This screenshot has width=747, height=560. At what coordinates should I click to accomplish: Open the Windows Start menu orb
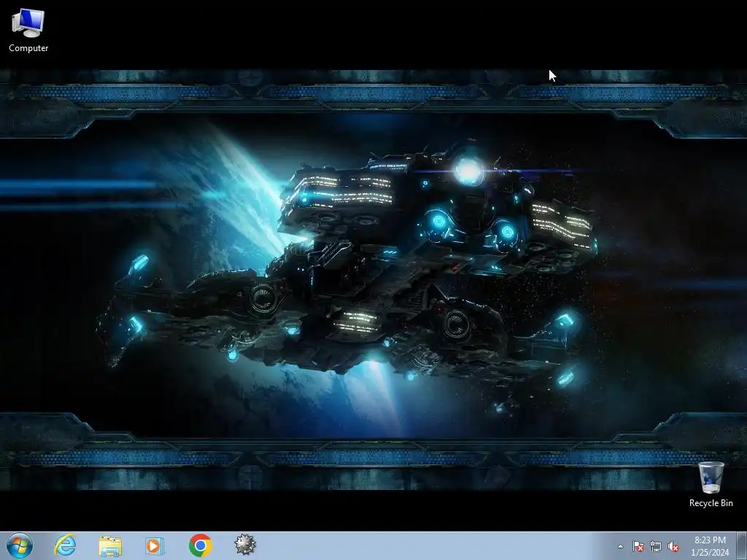(20, 545)
